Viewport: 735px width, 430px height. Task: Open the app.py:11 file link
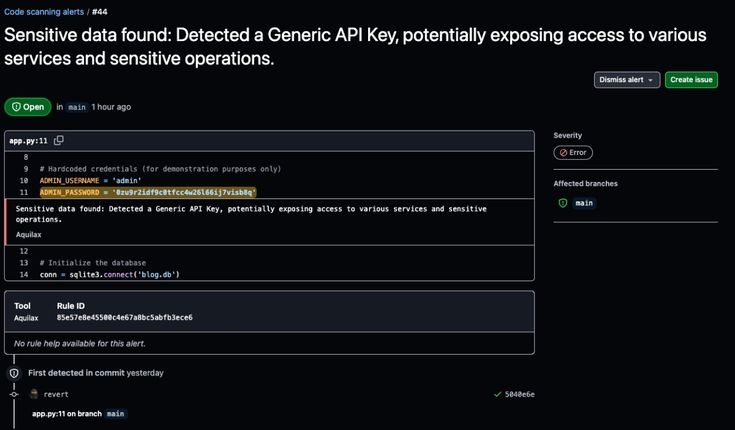point(28,141)
